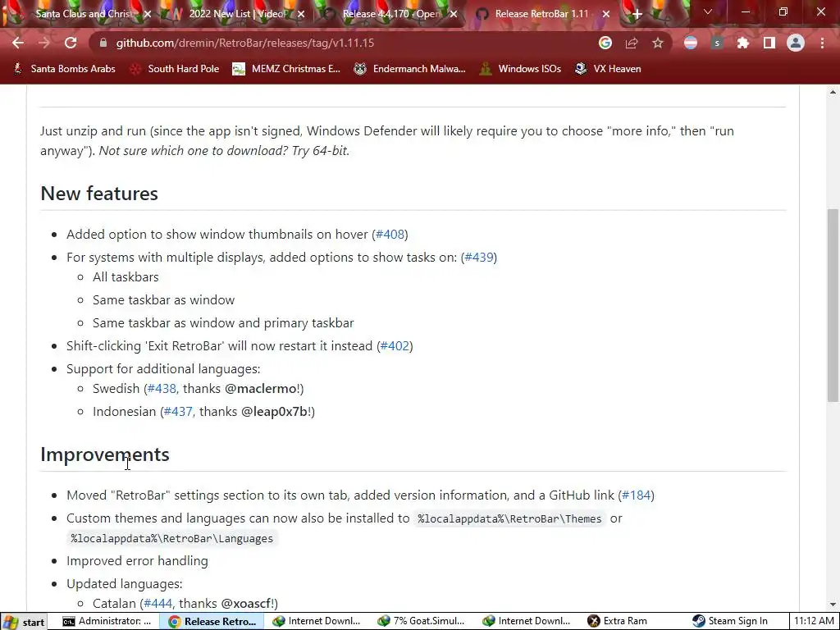Image resolution: width=840 pixels, height=630 pixels.
Task: Click the address bar URL field
Action: (343, 43)
